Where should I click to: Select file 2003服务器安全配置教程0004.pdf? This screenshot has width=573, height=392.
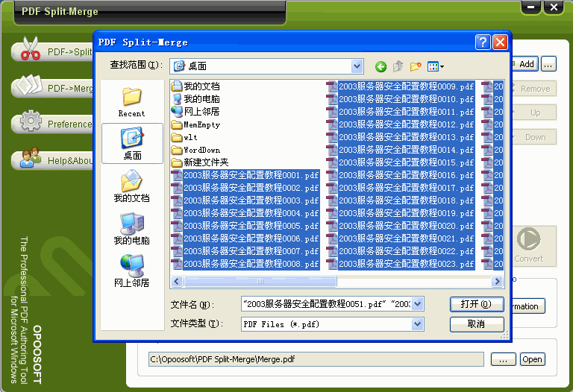245,213
